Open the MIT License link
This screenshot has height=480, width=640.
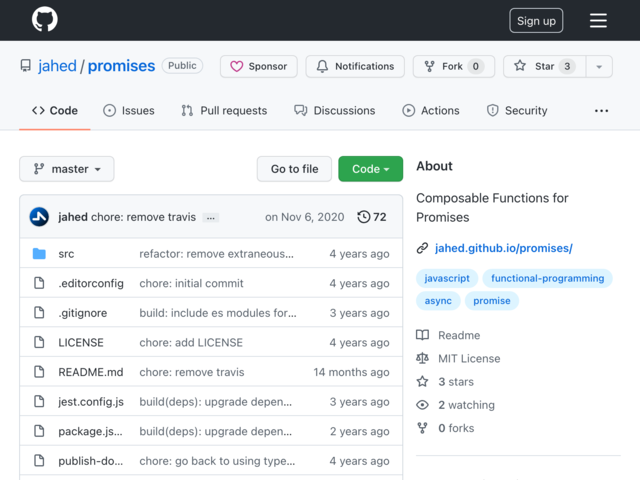click(458, 358)
